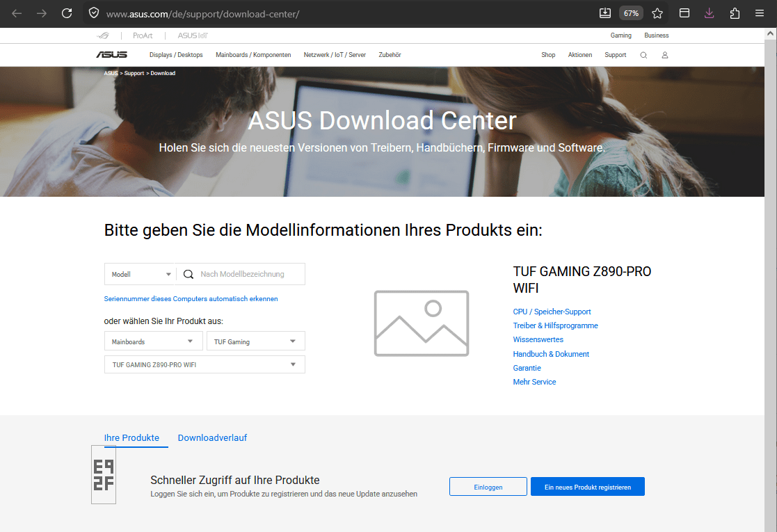Select the Ihre Produkte tab

(131, 438)
